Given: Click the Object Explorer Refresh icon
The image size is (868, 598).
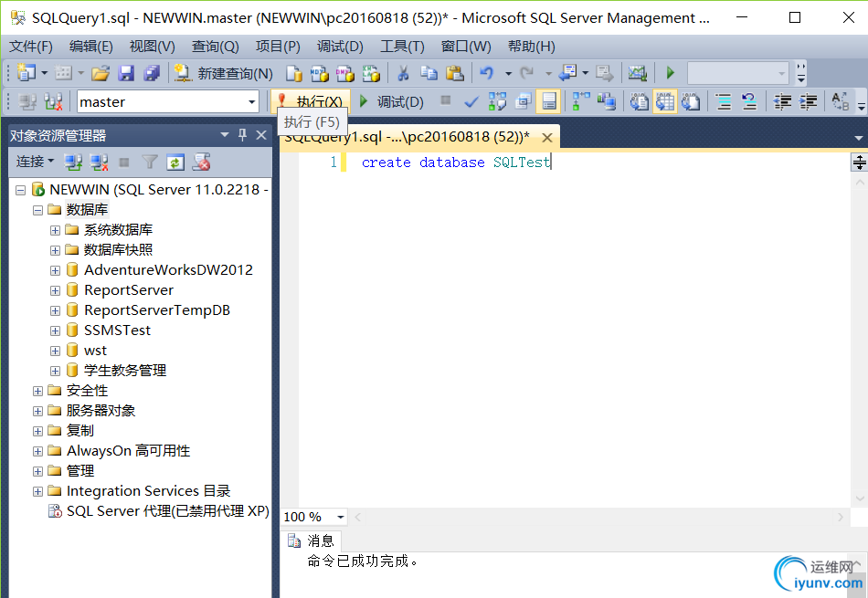Looking at the screenshot, I should tap(175, 163).
